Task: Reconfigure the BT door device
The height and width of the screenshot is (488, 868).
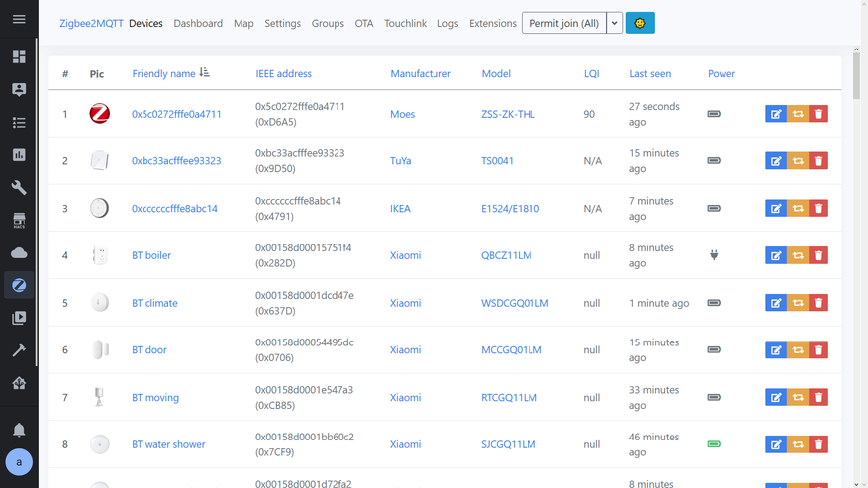Action: [x=798, y=350]
